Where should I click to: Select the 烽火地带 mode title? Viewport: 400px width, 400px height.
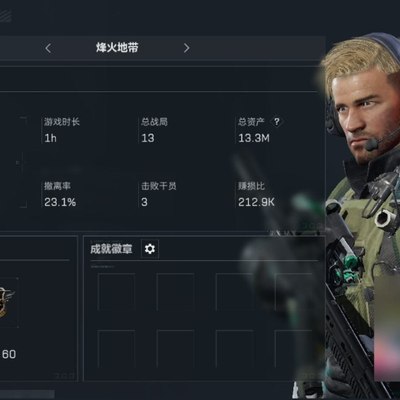[x=117, y=48]
